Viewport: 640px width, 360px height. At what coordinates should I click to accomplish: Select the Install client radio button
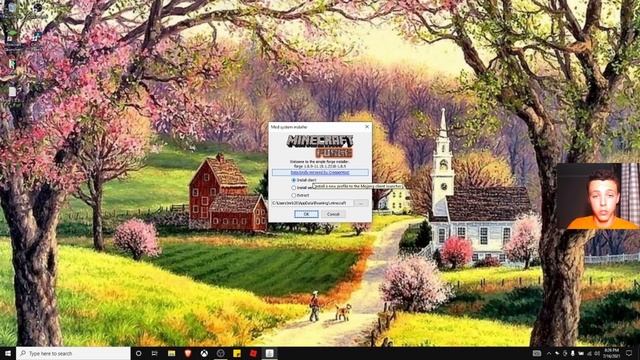[x=293, y=180]
